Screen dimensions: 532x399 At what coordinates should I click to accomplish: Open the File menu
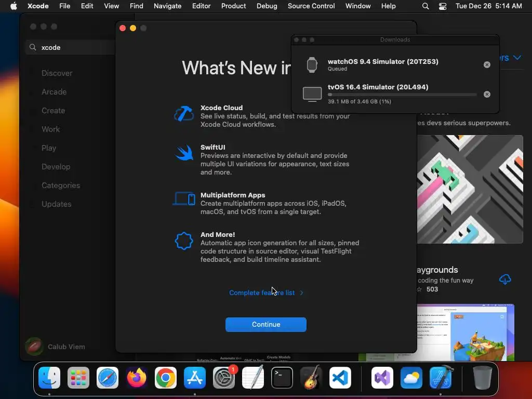[x=64, y=6]
